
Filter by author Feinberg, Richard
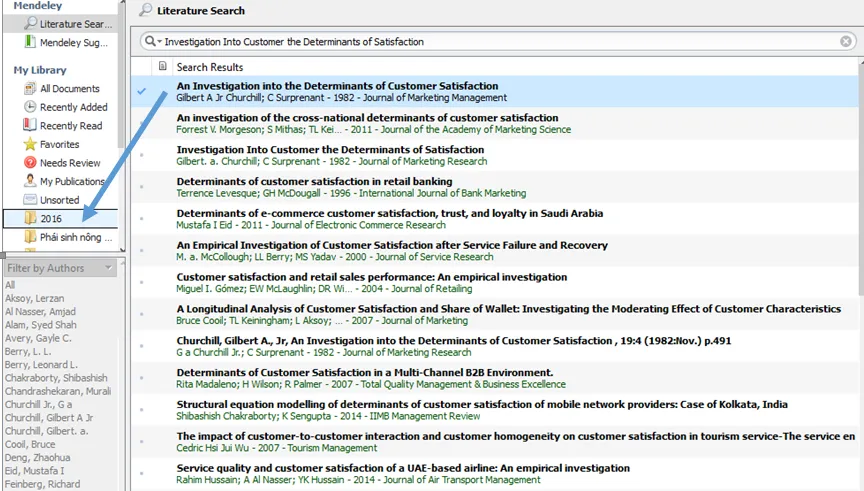(42, 484)
